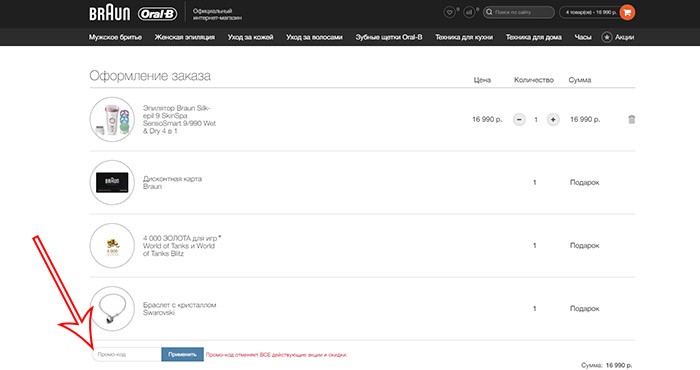Open Уход за волосами menu
The width and height of the screenshot is (700, 370).
(314, 37)
